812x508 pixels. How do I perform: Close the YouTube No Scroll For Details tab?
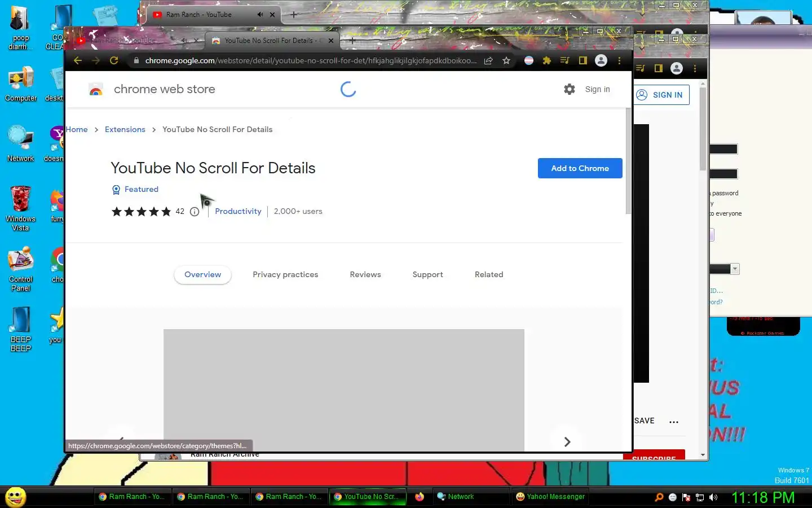pos(331,41)
